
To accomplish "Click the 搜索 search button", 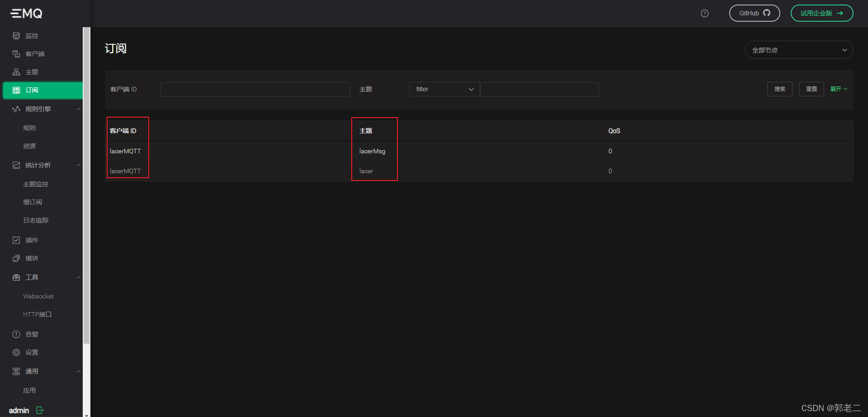I will point(780,89).
